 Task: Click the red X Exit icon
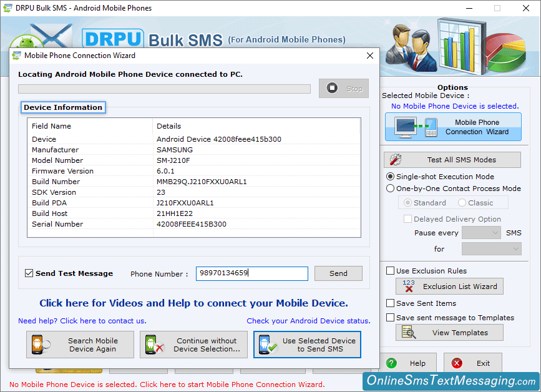(x=457, y=363)
